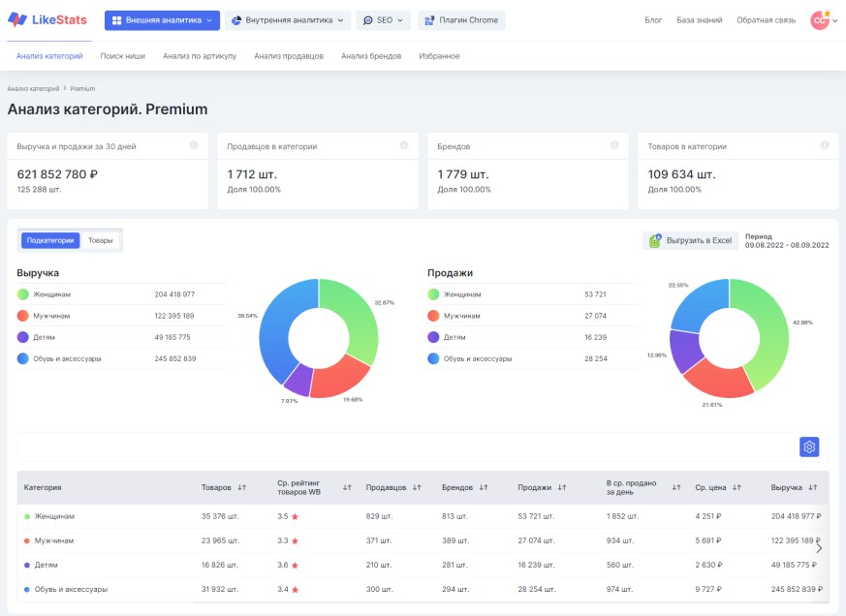The width and height of the screenshot is (846, 616).
Task: Click Выгрузить в Excel button
Action: click(x=691, y=240)
